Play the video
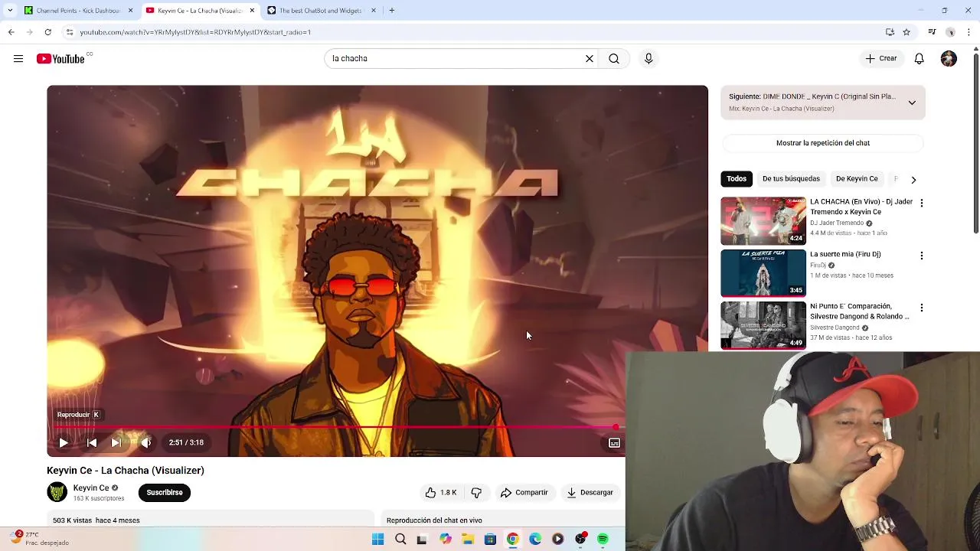This screenshot has height=551, width=980. tap(64, 442)
